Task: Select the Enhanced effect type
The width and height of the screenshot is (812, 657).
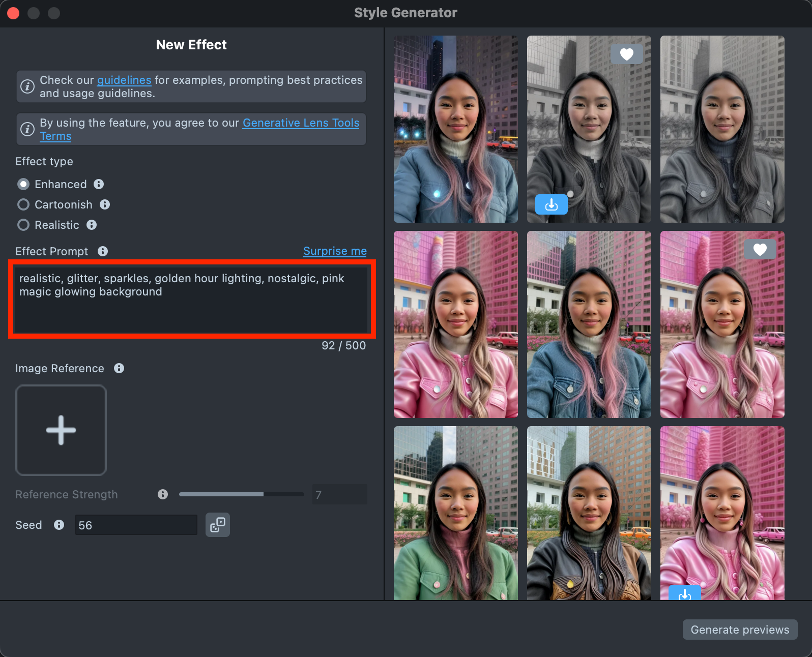Action: [23, 184]
